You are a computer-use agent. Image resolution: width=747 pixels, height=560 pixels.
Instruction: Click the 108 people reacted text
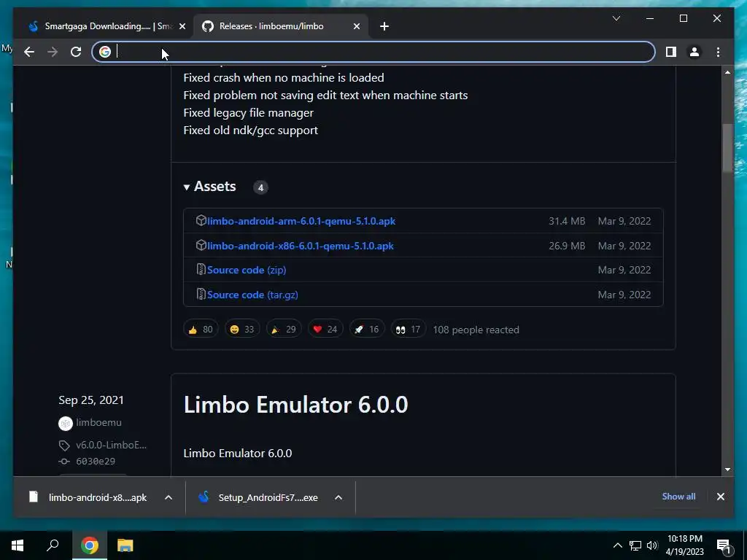[476, 330]
